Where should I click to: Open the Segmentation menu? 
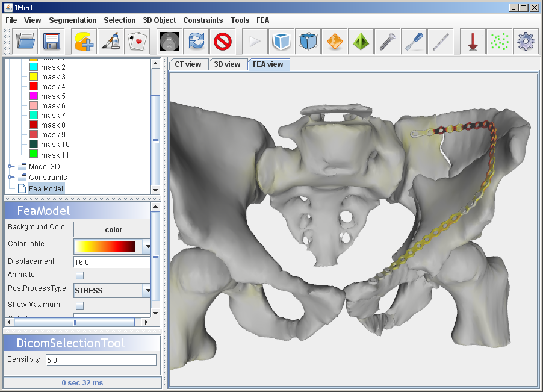72,20
